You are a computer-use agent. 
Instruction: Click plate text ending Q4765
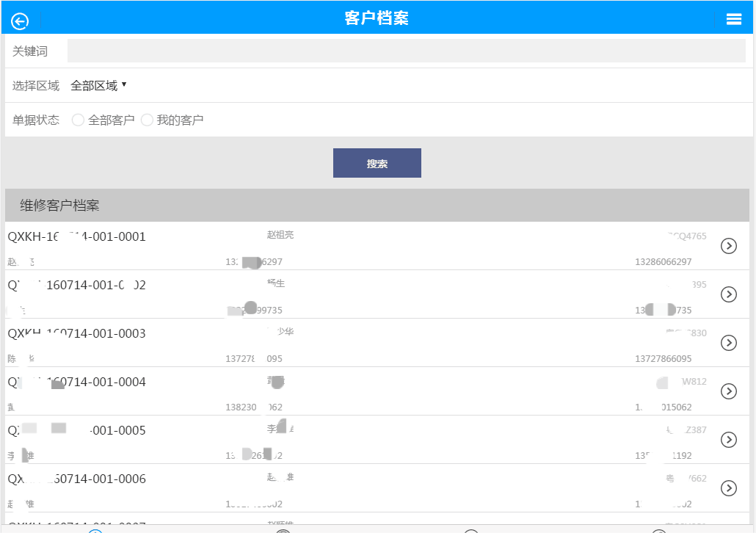[686, 236]
